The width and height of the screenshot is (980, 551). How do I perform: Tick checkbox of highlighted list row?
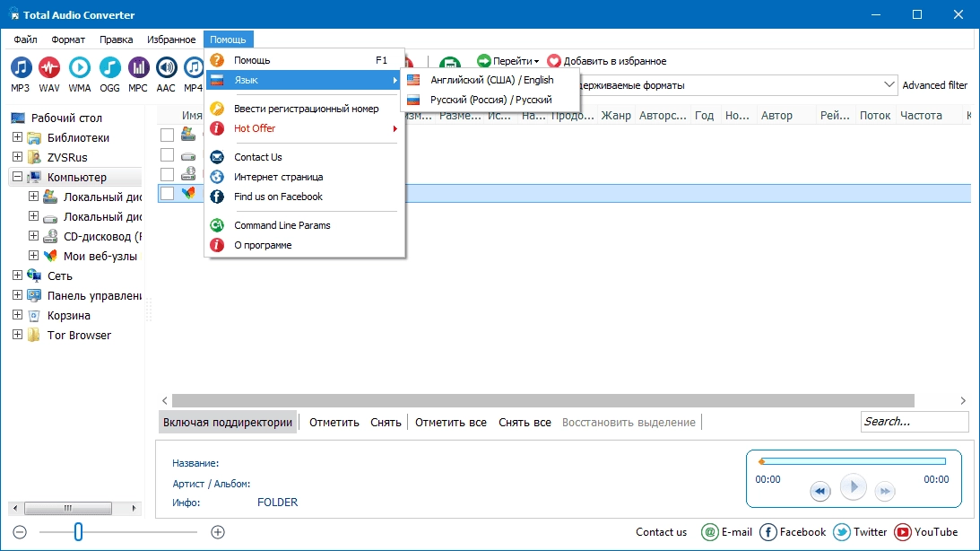[167, 193]
